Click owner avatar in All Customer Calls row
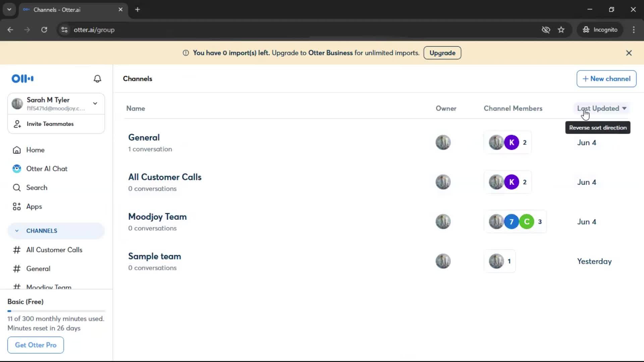 pos(443,182)
